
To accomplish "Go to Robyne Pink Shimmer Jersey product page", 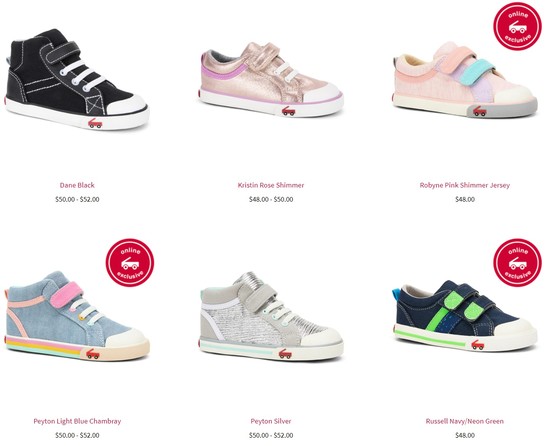I will point(465,185).
